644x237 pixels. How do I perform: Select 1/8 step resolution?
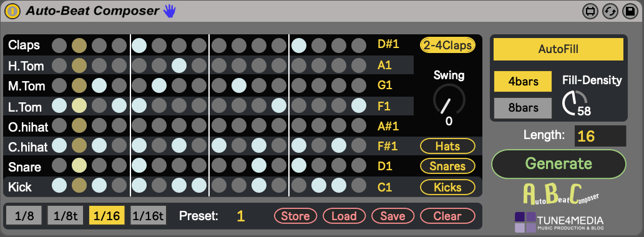24,216
